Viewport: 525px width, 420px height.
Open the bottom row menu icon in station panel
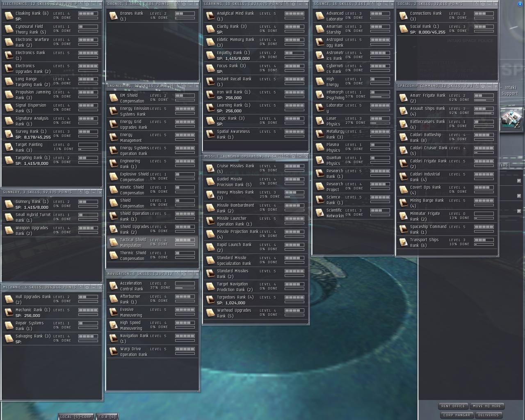[519, 211]
